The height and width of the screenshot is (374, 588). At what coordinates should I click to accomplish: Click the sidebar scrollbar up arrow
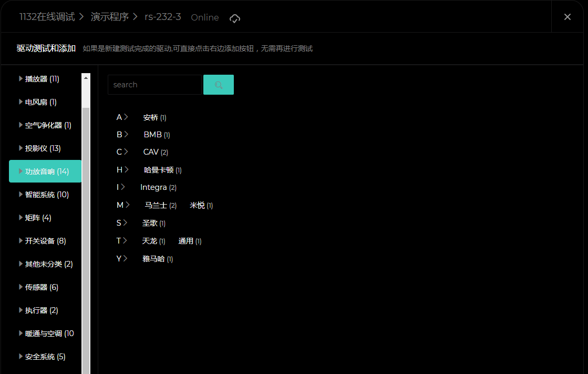tap(86, 78)
